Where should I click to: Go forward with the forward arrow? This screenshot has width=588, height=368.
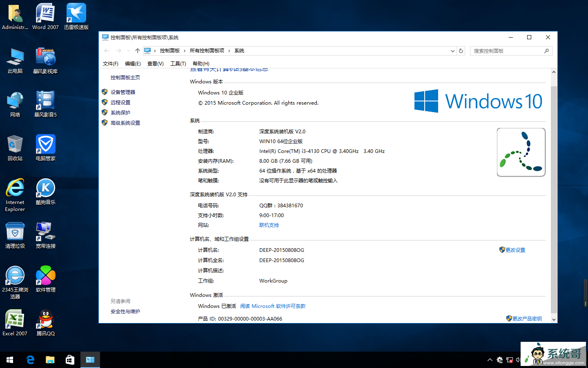click(119, 51)
